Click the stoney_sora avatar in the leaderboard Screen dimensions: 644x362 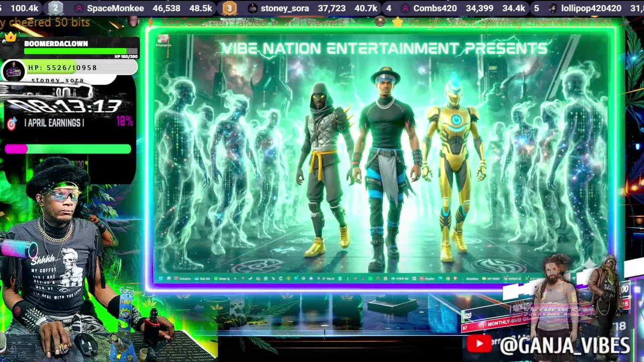[x=253, y=8]
